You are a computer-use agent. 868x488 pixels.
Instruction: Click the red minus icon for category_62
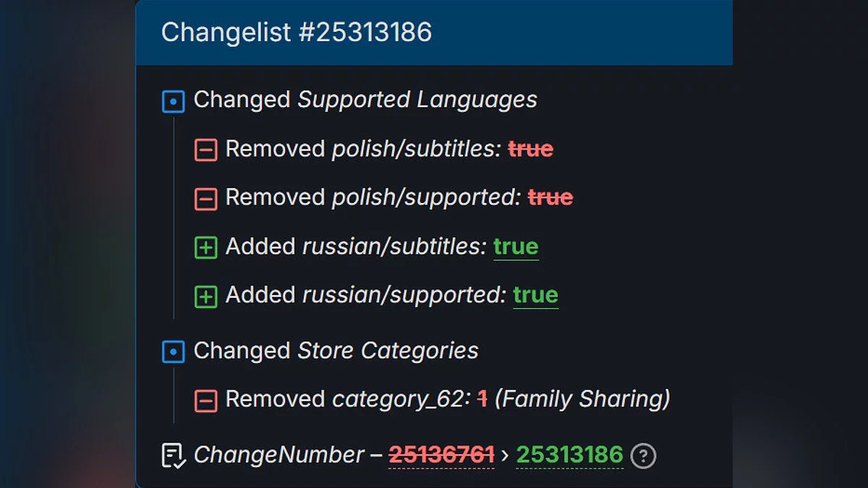tap(206, 400)
